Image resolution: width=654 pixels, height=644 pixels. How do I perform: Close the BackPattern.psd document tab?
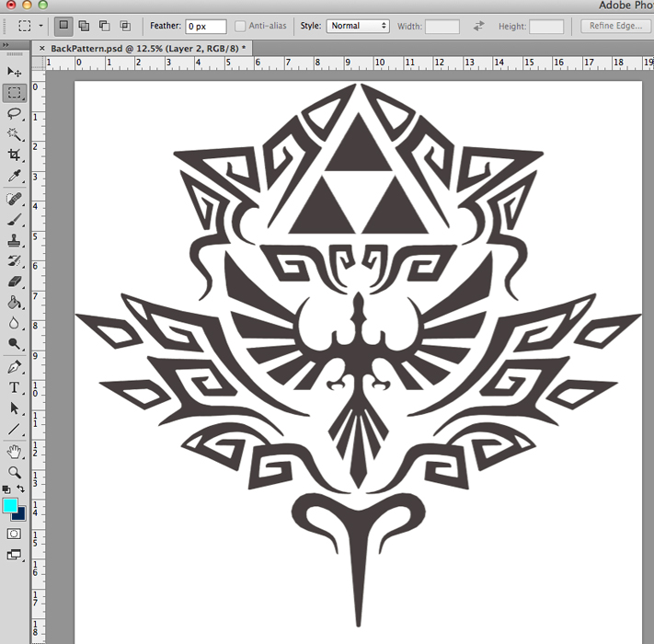point(41,49)
